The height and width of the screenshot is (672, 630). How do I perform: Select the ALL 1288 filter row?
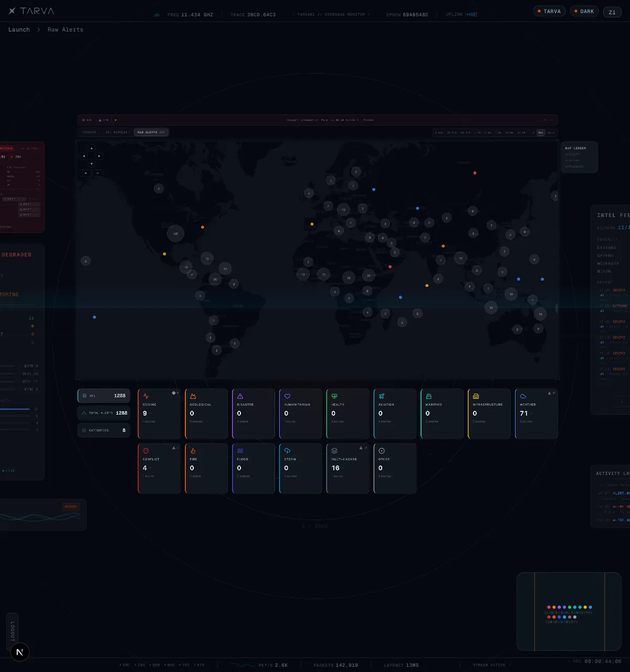click(104, 396)
